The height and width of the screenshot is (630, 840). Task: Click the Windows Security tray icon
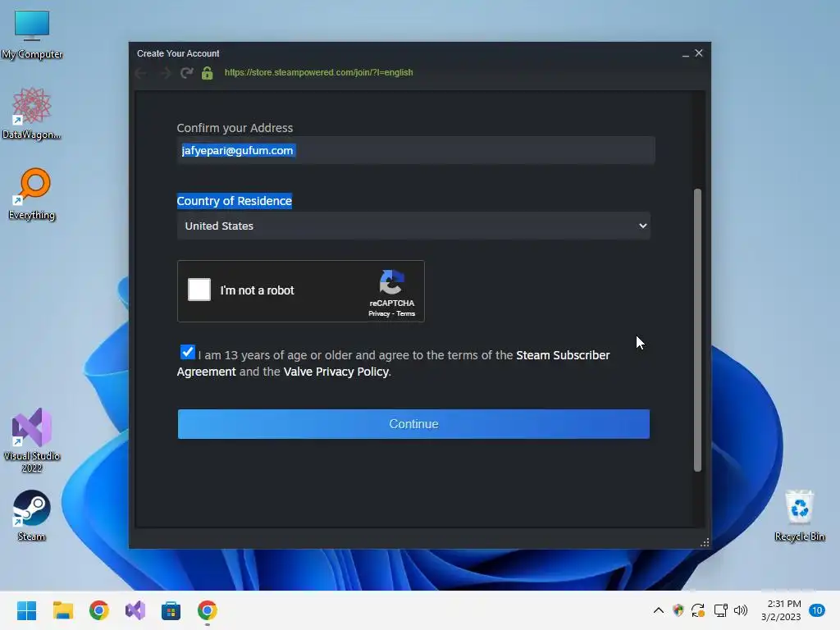point(678,610)
